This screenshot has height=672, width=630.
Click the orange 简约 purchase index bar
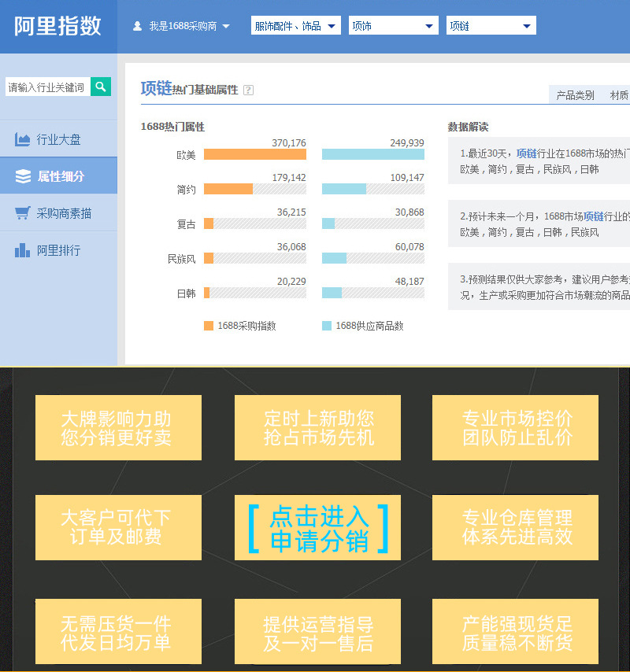tap(228, 189)
